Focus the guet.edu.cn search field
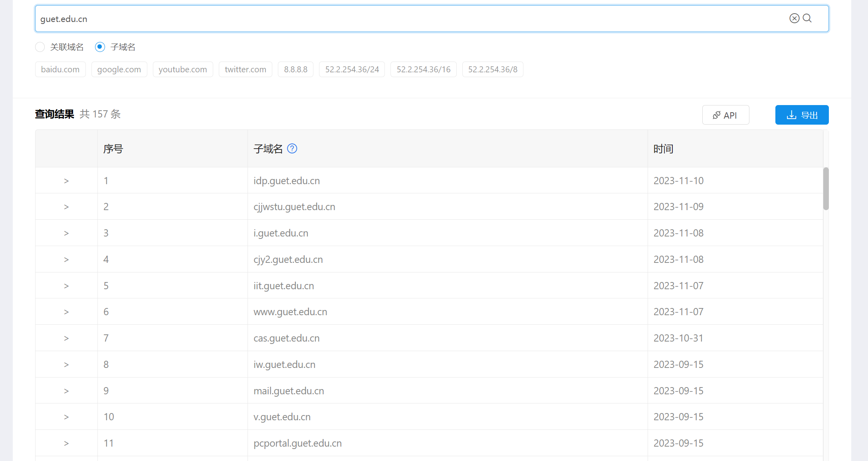Screen dimensions: 868x461 [399, 19]
